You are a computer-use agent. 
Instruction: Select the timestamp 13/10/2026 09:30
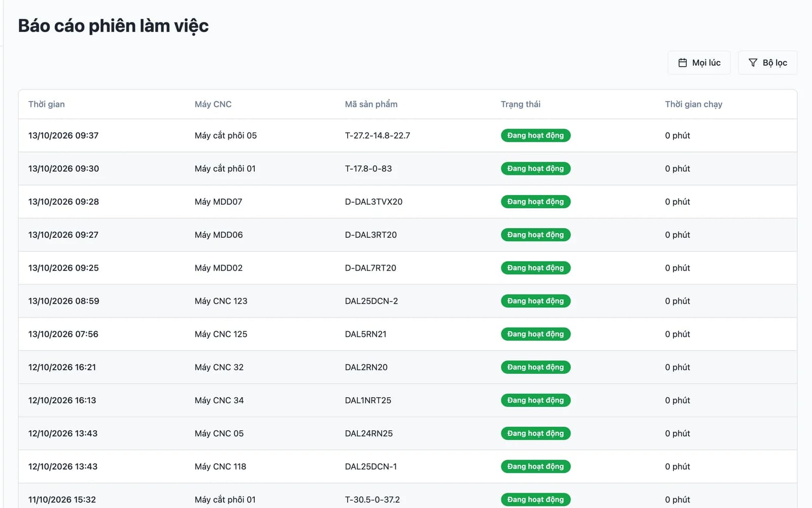[63, 169]
